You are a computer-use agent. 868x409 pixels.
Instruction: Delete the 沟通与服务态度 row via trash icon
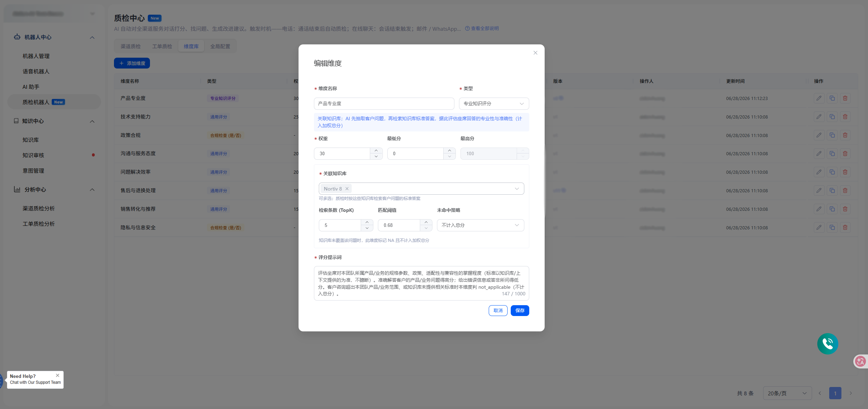(x=845, y=153)
